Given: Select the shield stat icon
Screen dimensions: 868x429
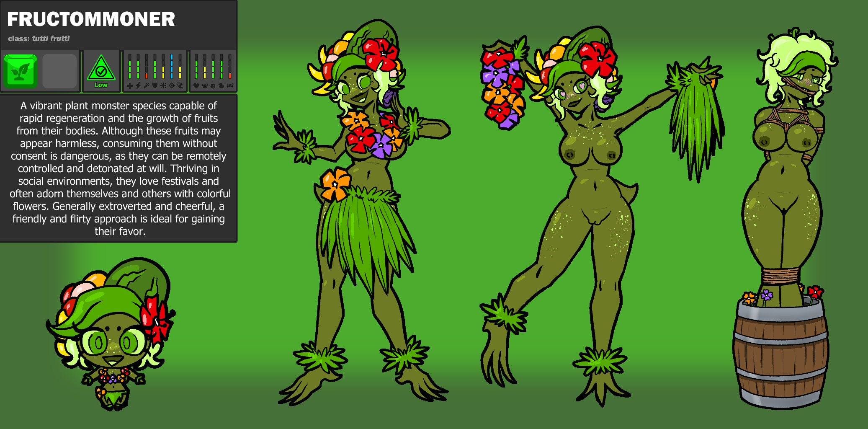Looking at the screenshot, I should (155, 86).
